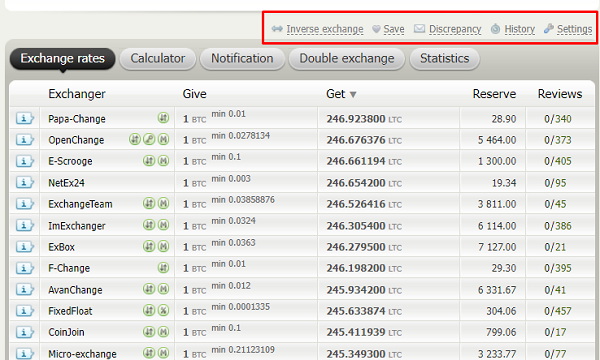Open the History link

(519, 29)
